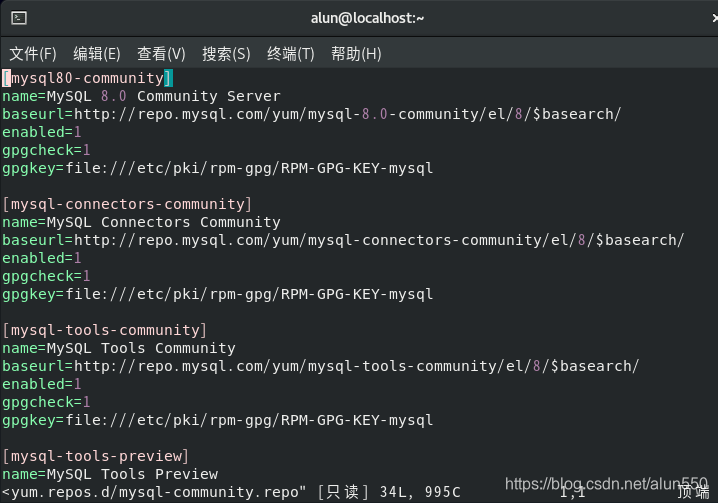Click the baseurl line for mysql-8.0-community

coord(311,114)
